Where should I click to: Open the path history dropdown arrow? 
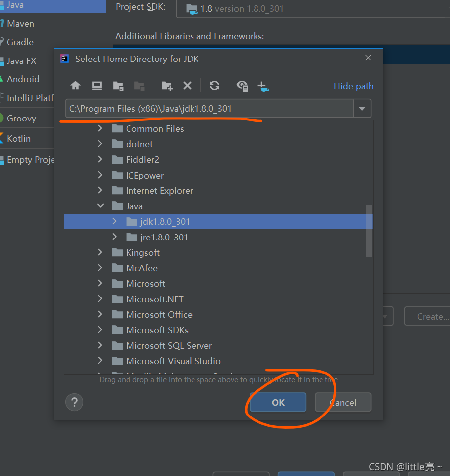(x=362, y=109)
